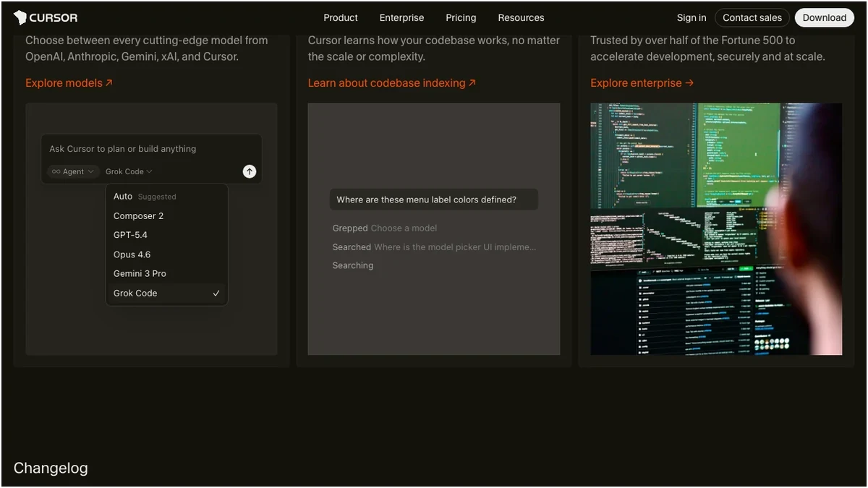Open the Enterprise navigation menu
868x488 pixels.
pyautogui.click(x=401, y=17)
